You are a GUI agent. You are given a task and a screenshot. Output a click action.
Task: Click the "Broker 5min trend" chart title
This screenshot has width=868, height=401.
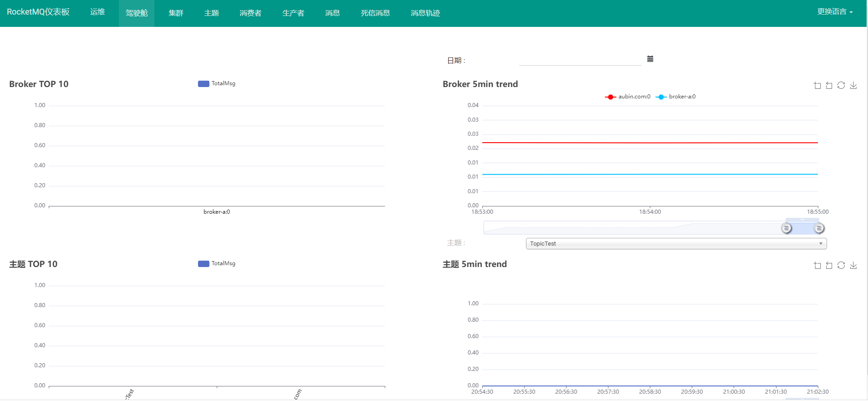(480, 84)
